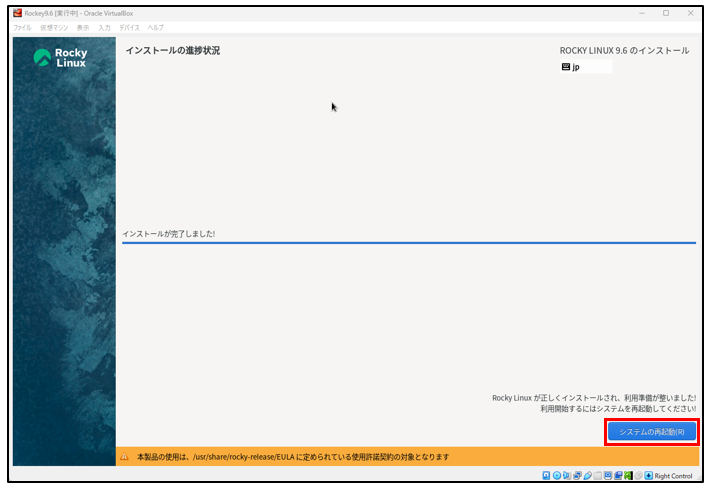This screenshot has height=490, width=708.
Task: Open the 入力 menu
Action: point(104,27)
